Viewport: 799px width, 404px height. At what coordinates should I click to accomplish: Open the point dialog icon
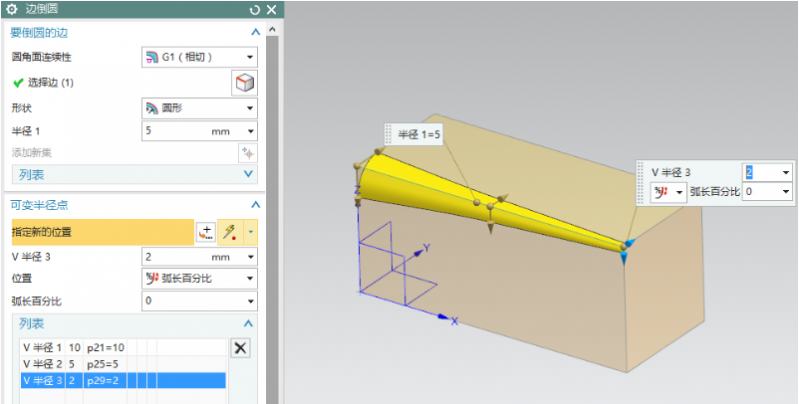[207, 232]
